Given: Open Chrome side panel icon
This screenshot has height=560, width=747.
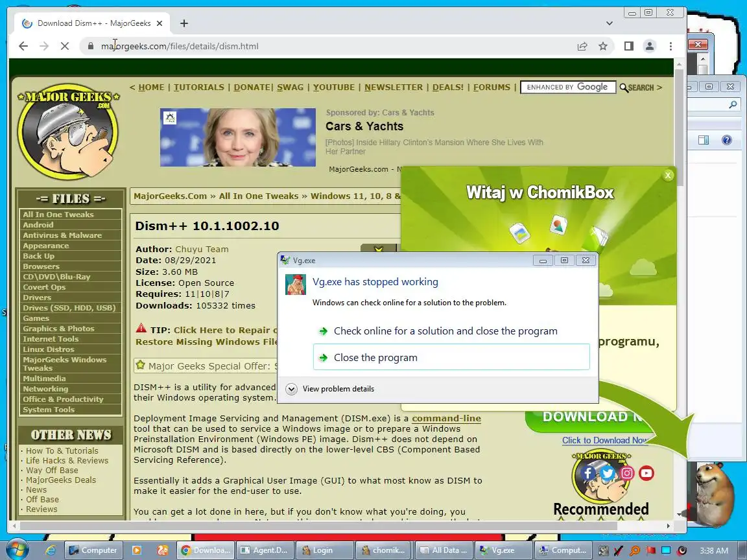Looking at the screenshot, I should (x=629, y=46).
